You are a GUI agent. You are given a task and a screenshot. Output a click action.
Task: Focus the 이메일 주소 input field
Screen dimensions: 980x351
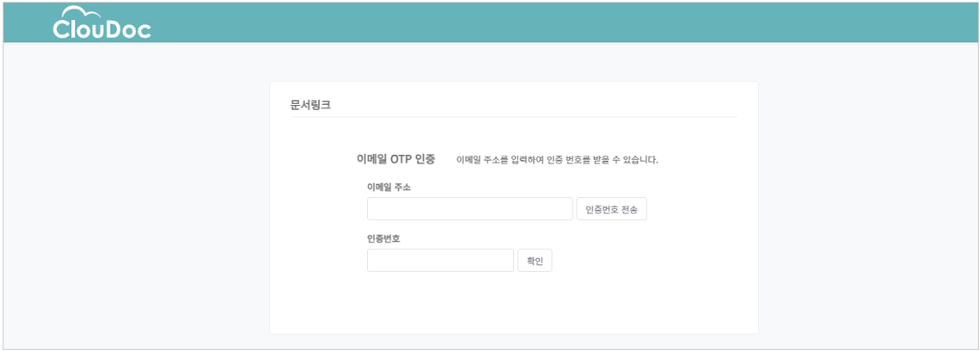pyautogui.click(x=470, y=209)
